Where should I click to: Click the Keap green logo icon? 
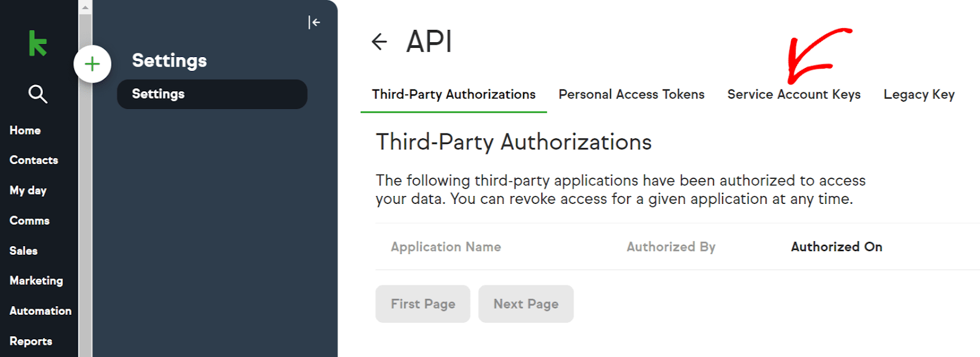pos(38,43)
